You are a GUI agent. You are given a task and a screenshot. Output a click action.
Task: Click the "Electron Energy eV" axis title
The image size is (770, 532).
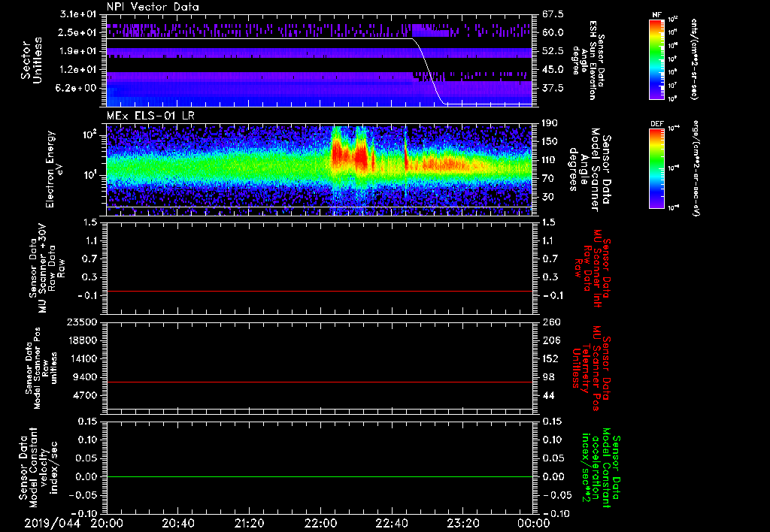coord(56,169)
